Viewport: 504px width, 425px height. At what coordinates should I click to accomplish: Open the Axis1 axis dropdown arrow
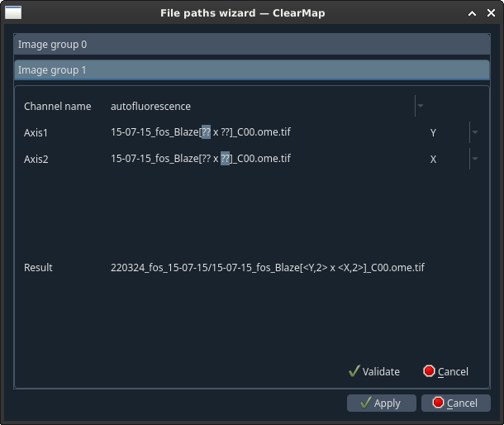[475, 132]
